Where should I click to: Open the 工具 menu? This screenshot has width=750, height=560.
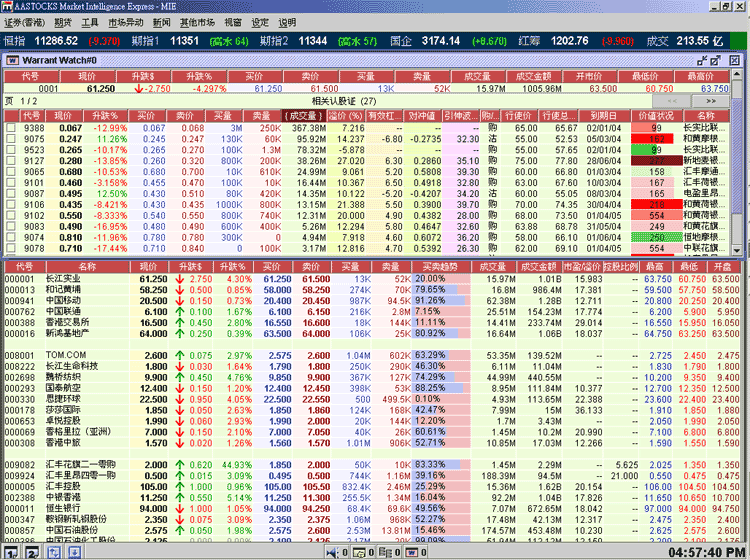tap(89, 22)
